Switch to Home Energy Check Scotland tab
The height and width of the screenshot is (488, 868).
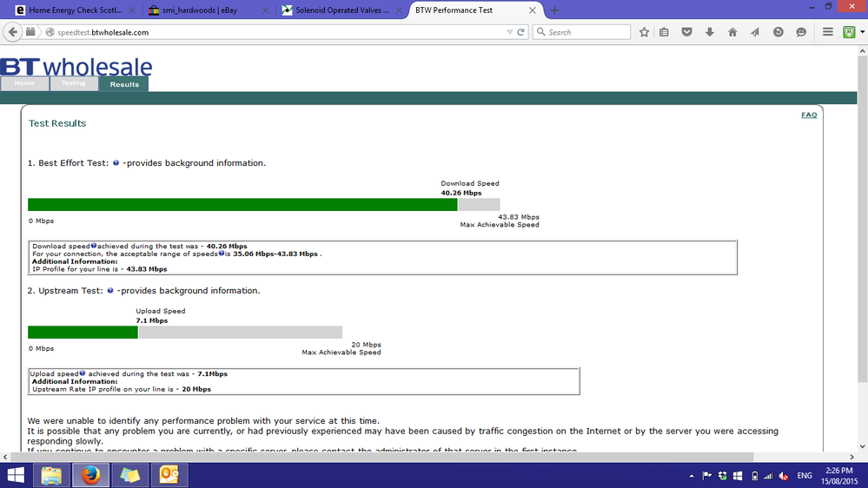75,10
